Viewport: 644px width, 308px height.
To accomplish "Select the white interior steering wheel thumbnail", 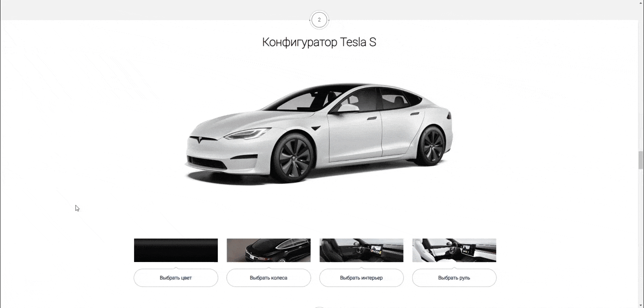I will [x=454, y=250].
